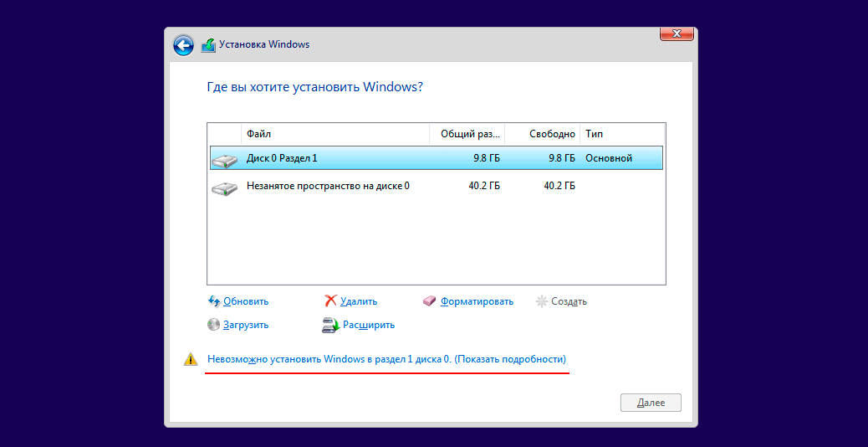The width and height of the screenshot is (868, 447).
Task: Click the red X Delete (Удалить) icon
Action: tap(330, 301)
